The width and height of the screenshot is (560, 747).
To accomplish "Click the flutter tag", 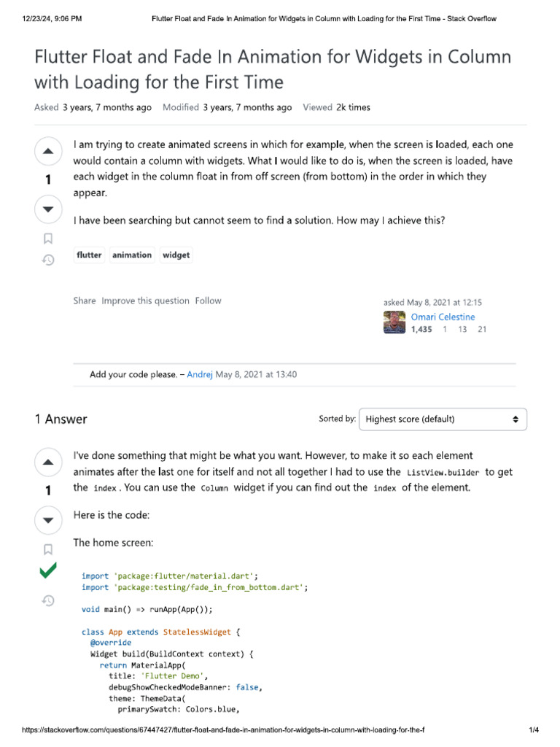I will tap(89, 255).
